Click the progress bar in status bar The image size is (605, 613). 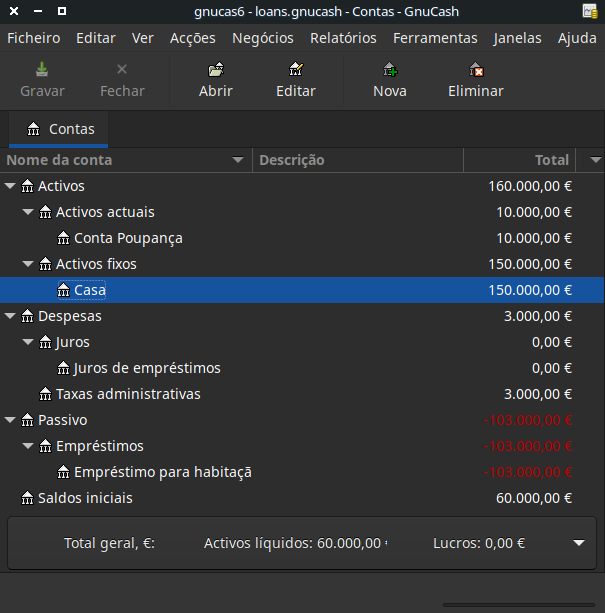click(x=519, y=605)
